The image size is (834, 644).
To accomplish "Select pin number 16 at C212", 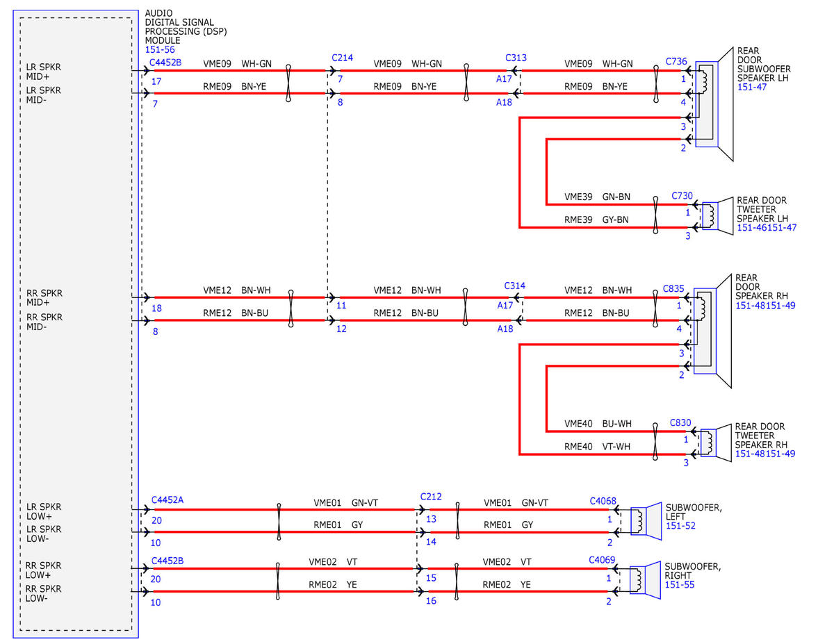I will tap(432, 601).
